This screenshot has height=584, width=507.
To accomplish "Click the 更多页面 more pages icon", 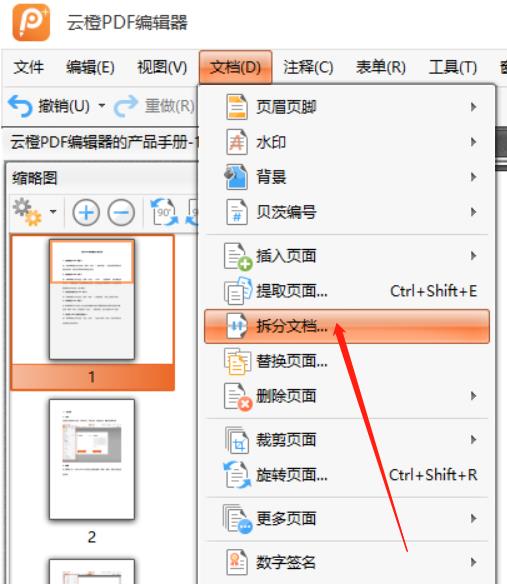I will point(238,519).
